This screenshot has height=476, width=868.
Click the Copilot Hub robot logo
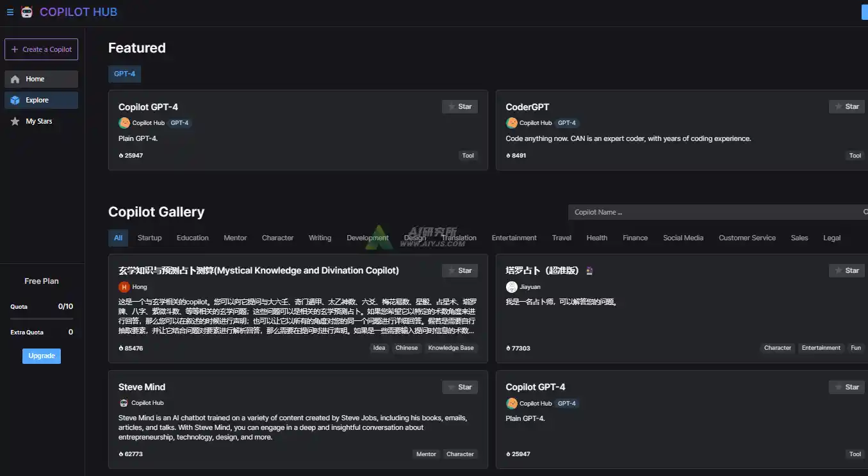26,12
